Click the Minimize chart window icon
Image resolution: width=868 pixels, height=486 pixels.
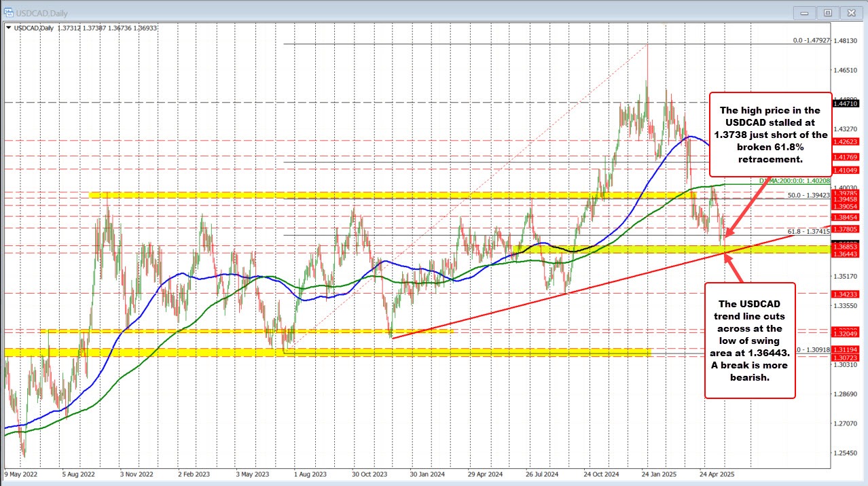pos(803,12)
